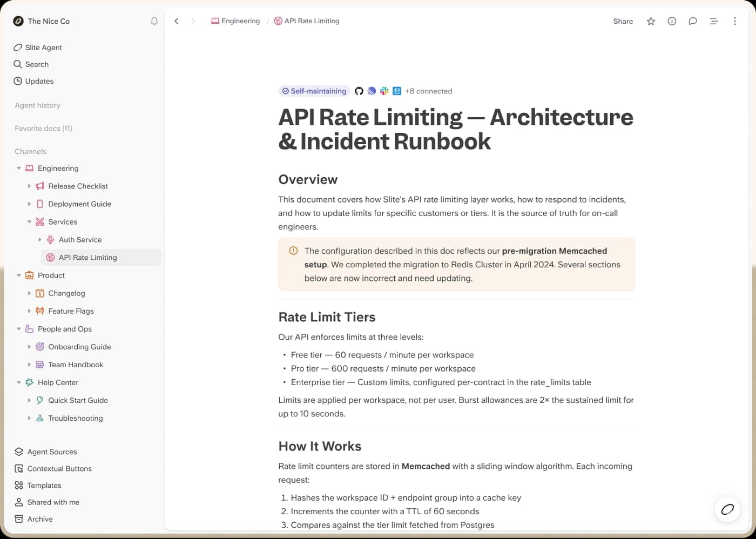The image size is (756, 539).
Task: Open Team Handbook doc
Action: [x=76, y=364]
